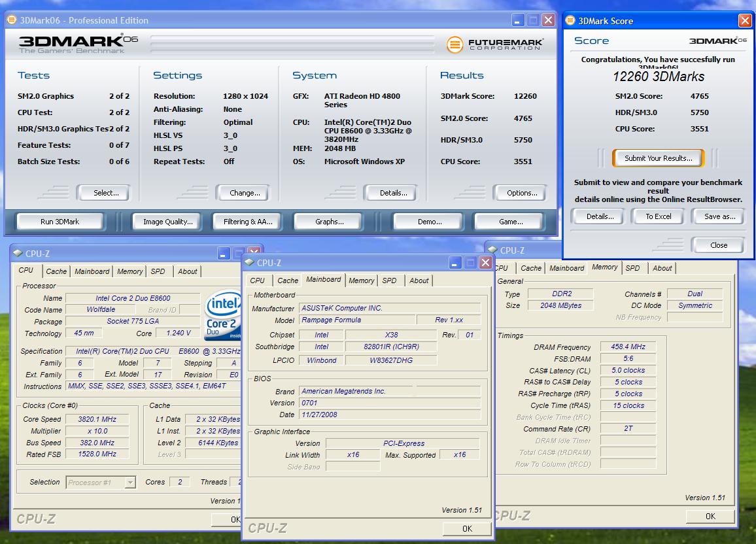This screenshot has width=756, height=544.
Task: Click the 3DMark06 title bar icon
Action: pyautogui.click(x=12, y=20)
